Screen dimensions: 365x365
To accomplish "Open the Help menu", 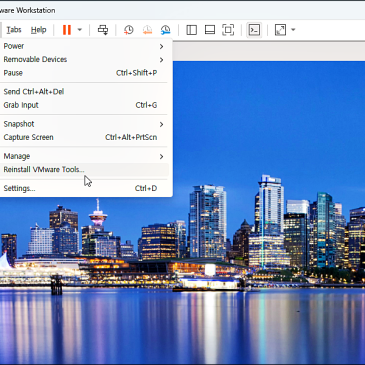I will tap(38, 30).
